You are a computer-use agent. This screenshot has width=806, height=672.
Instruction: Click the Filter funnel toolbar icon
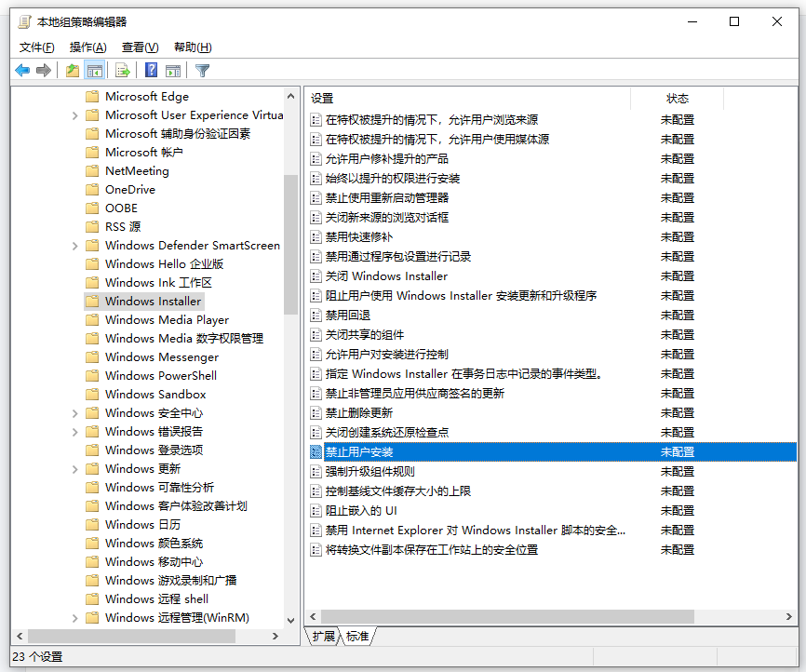point(202,71)
